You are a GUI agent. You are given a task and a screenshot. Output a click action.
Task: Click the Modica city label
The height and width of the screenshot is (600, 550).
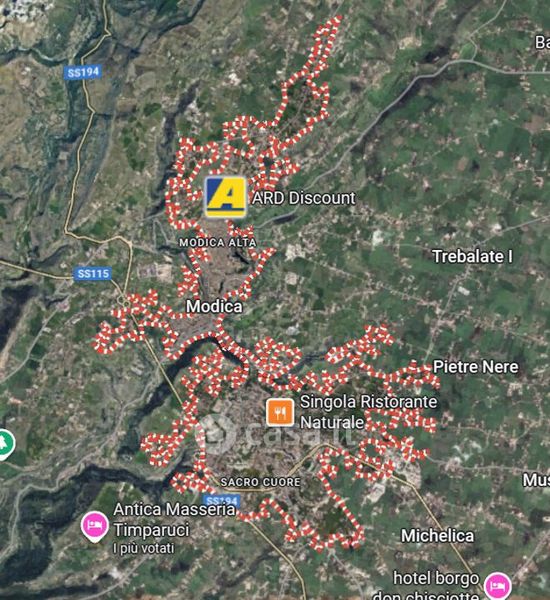coord(214,306)
